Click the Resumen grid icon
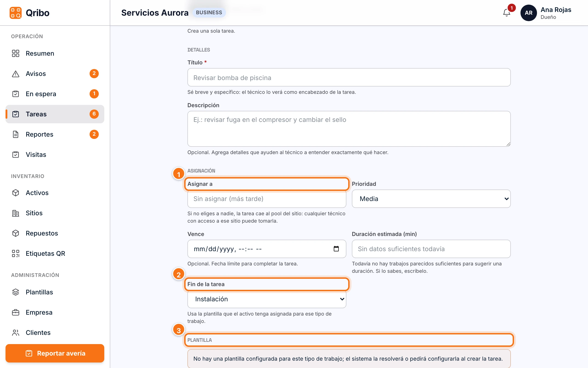The height and width of the screenshot is (368, 588). [x=16, y=53]
